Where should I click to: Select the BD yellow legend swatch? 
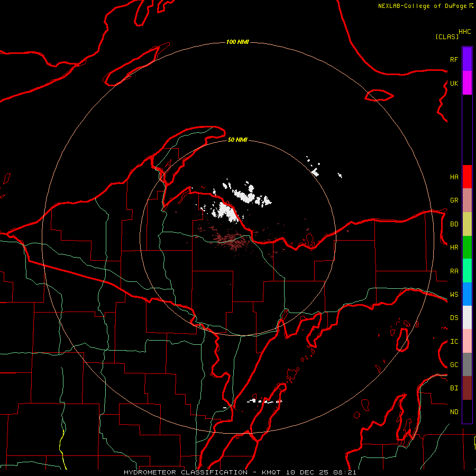pos(467,224)
